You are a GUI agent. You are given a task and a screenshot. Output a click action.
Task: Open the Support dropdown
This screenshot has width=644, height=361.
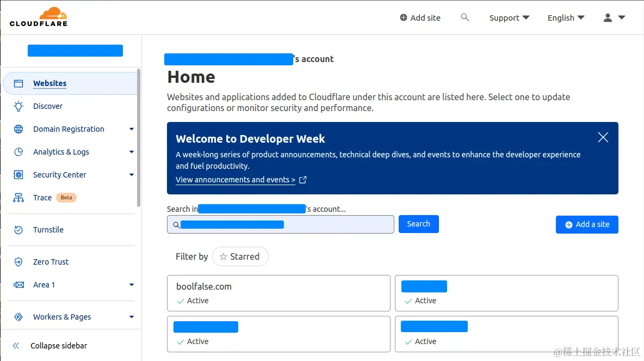509,17
